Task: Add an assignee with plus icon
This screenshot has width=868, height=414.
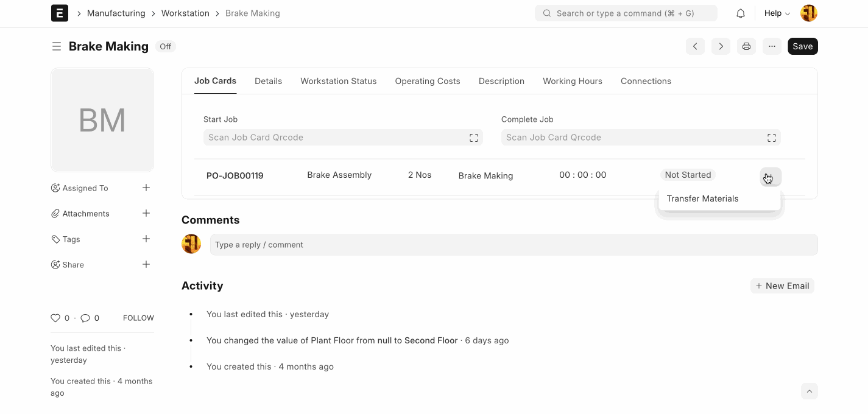Action: click(x=146, y=188)
